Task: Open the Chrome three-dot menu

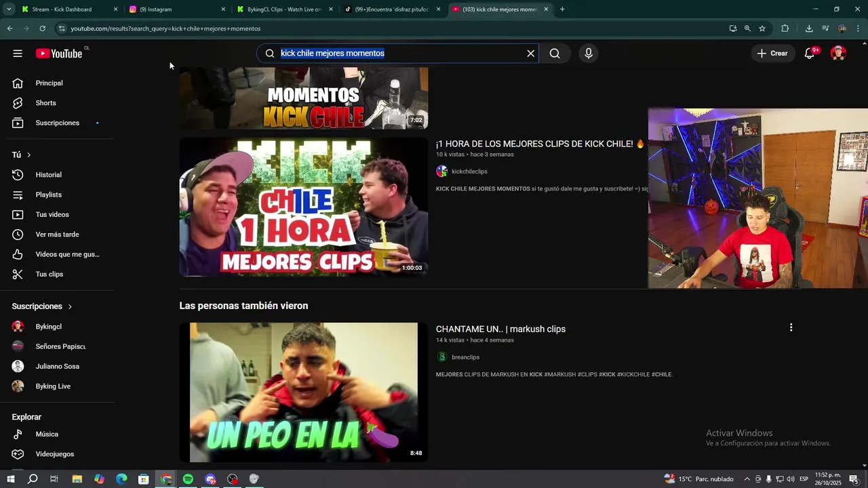Action: (858, 28)
